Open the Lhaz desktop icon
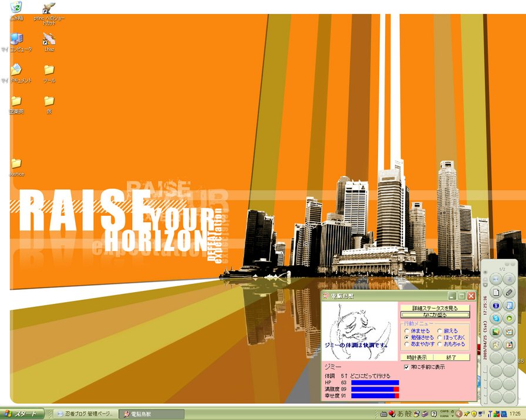The width and height of the screenshot is (526, 420). tap(49, 42)
